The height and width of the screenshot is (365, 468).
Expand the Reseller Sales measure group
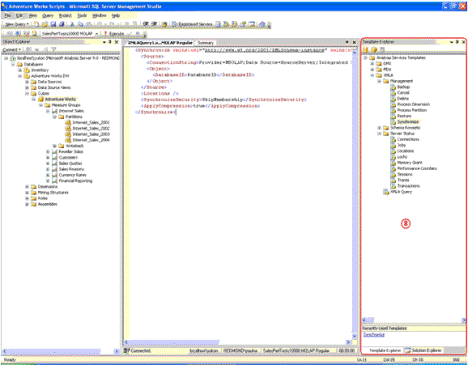[x=48, y=152]
